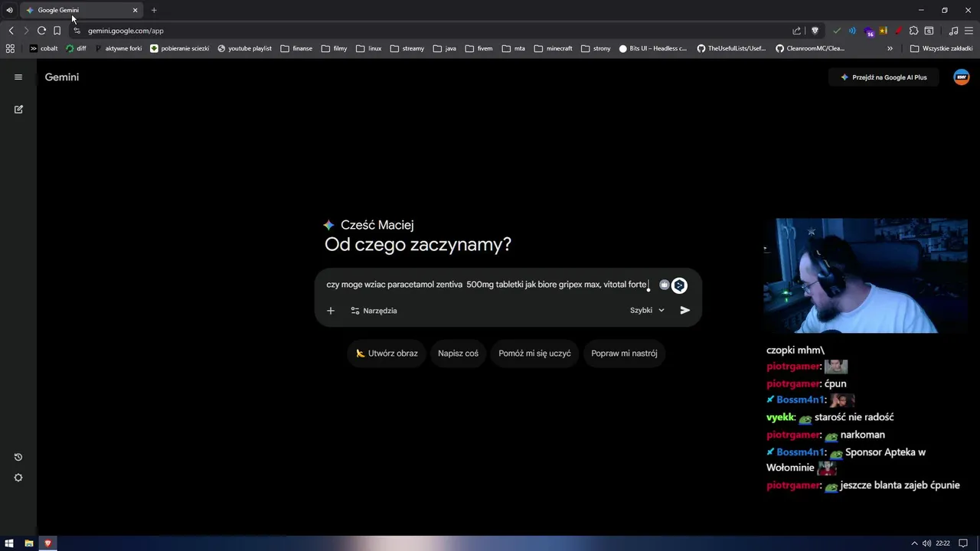Click the yellow star extension icon
This screenshot has height=551, width=980.
[x=883, y=31]
